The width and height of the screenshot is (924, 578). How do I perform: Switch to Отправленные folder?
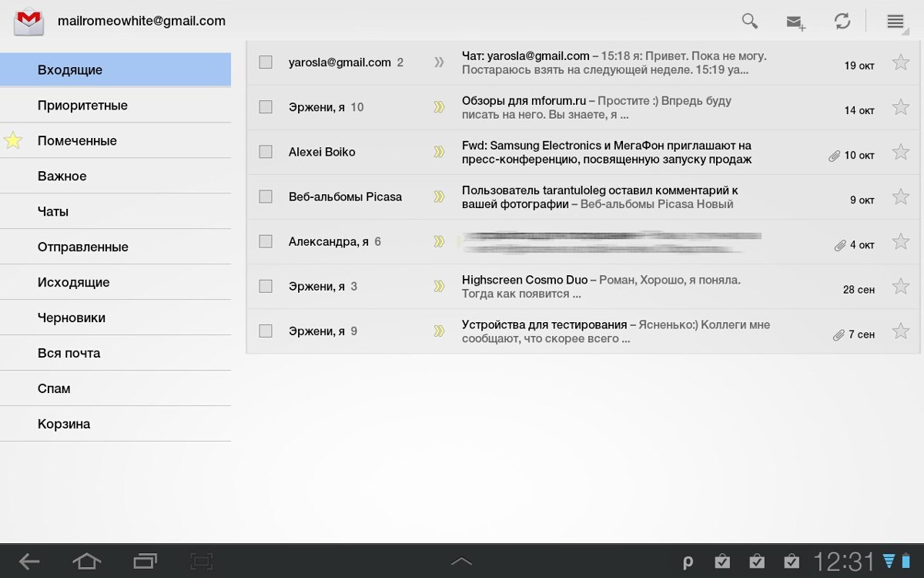coord(83,247)
